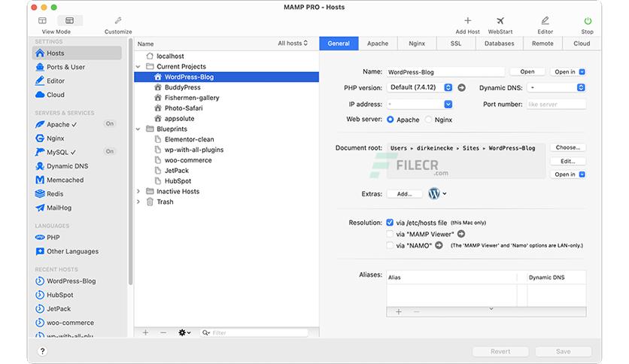Switch to the right View Mode icon
Screen dimensions: 629x364
point(69,20)
